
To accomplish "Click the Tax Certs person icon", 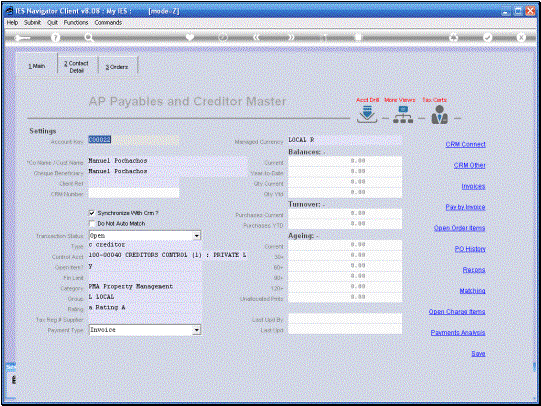I will pos(440,115).
